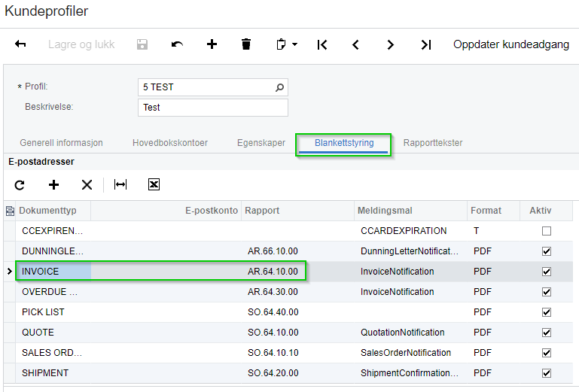Click report SO.64.40.00 cell
Image resolution: width=579 pixels, height=392 pixels.
(297, 312)
